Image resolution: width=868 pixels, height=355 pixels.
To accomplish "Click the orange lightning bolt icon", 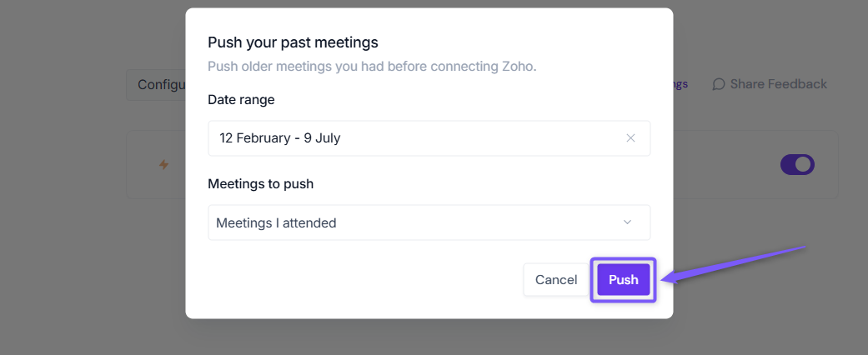I will [164, 164].
